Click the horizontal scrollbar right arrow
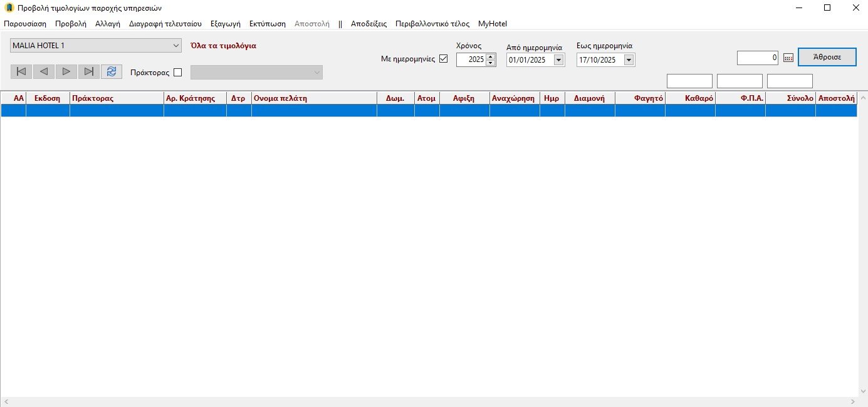 (853, 401)
